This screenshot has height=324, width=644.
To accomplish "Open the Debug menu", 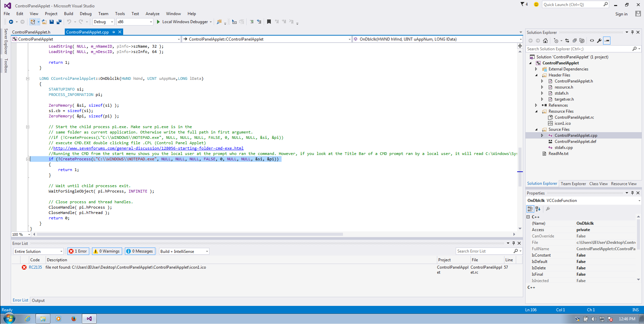I will (86, 14).
